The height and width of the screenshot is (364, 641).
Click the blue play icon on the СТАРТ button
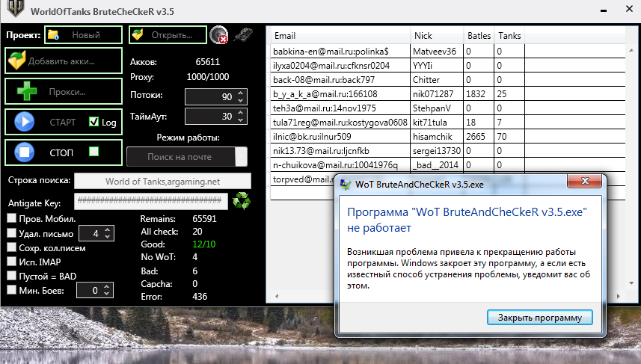(24, 122)
